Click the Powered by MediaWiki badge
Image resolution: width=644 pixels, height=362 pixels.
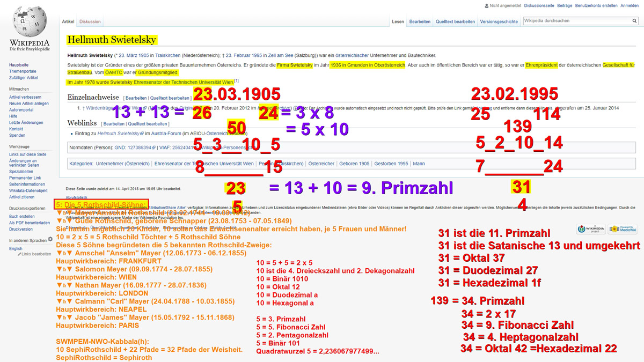(622, 229)
